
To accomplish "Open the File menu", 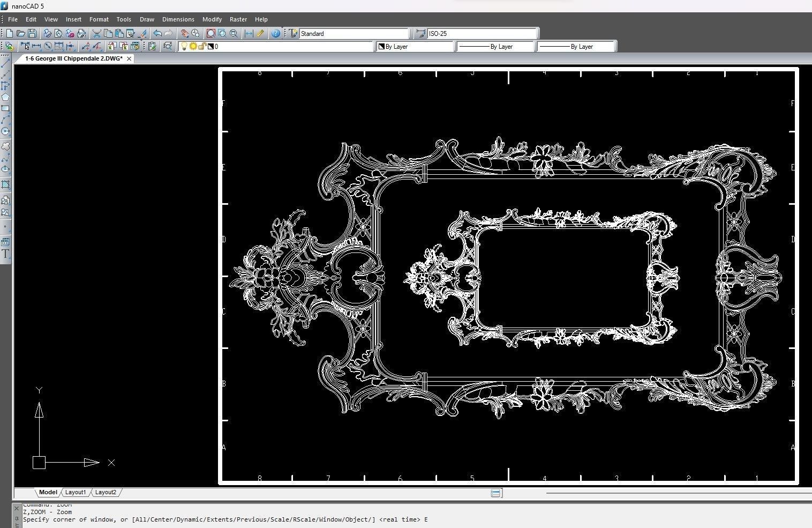I will [13, 19].
